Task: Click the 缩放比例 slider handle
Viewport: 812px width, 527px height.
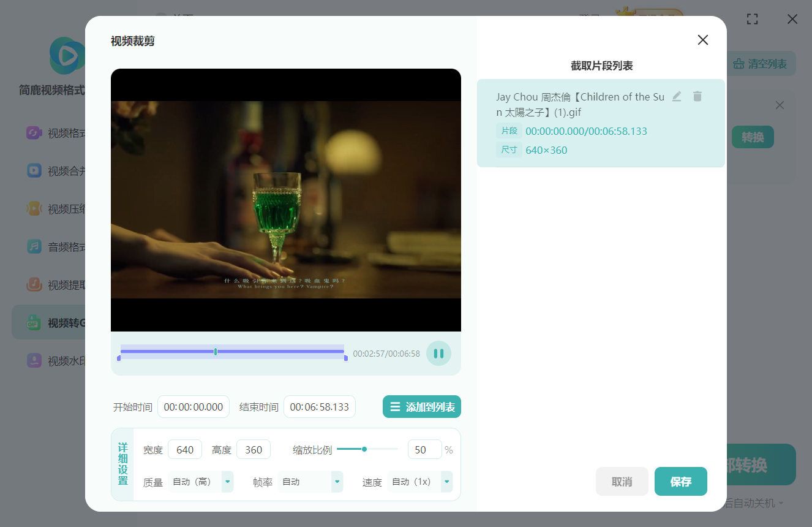Action: 364,449
